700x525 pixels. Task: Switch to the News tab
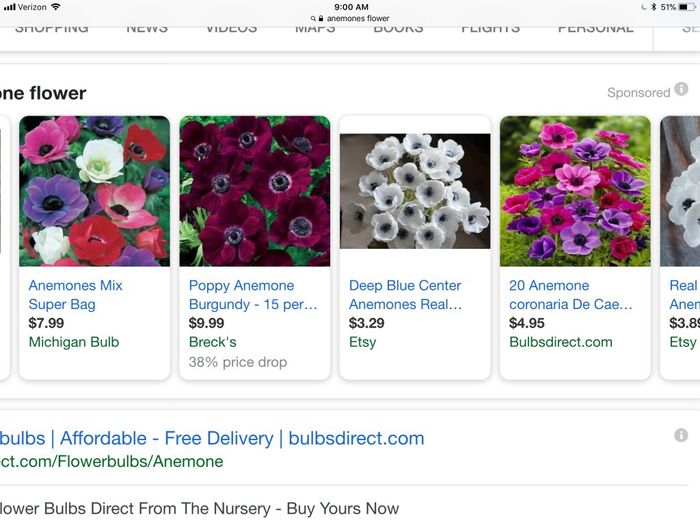pyautogui.click(x=147, y=29)
